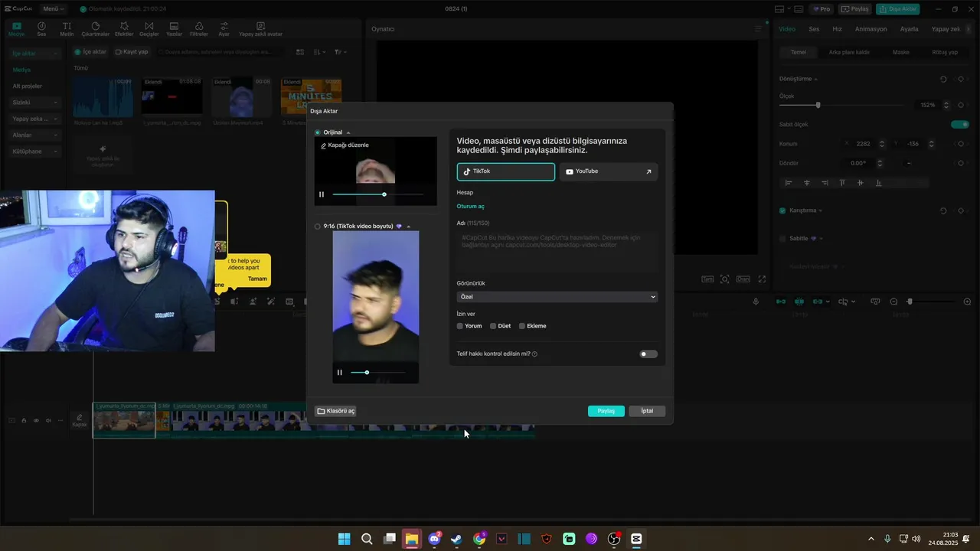Open Steam from the taskbar
The height and width of the screenshot is (551, 980).
pyautogui.click(x=456, y=539)
